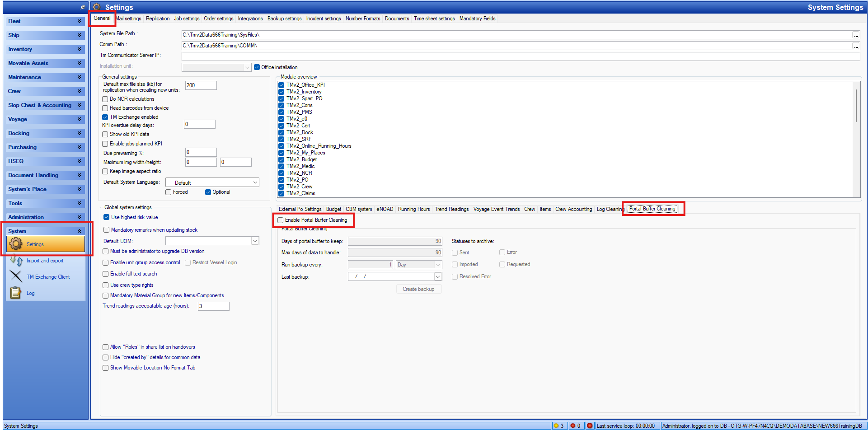Click the red alert counter in status bar
868x430 pixels.
point(576,425)
